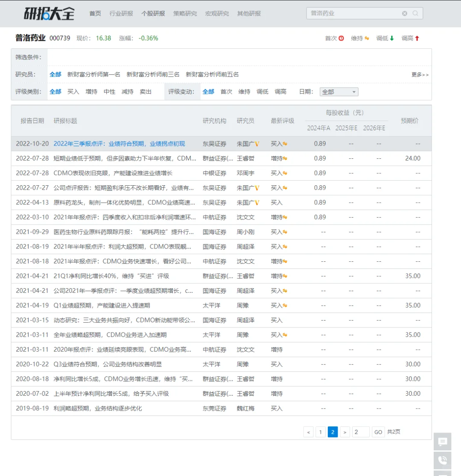
Task: Click the 研报大全 site logo
Action: (49, 14)
